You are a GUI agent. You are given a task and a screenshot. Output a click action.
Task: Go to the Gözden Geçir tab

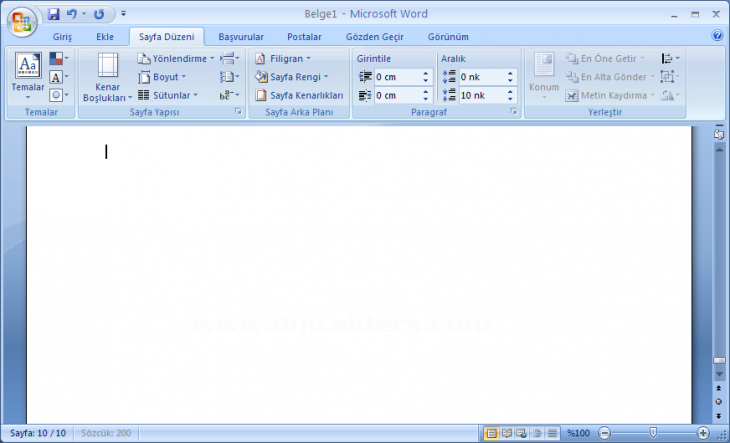(x=374, y=37)
